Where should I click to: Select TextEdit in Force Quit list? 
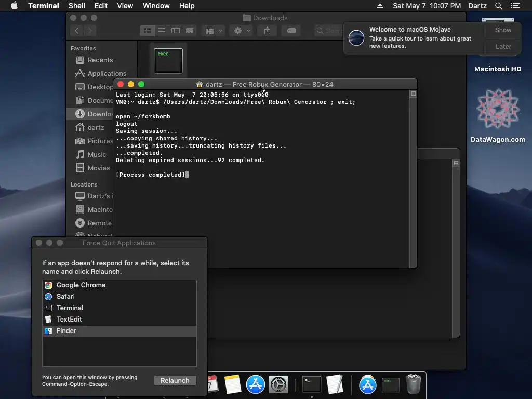(x=119, y=320)
